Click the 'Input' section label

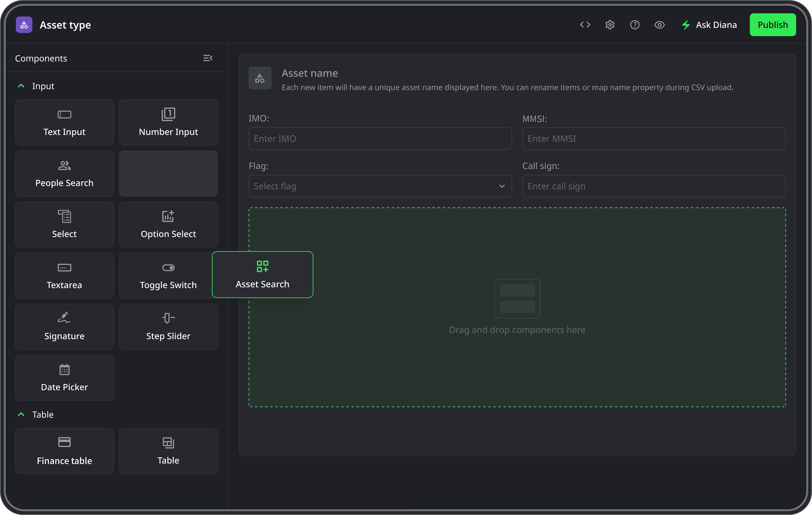coord(43,86)
